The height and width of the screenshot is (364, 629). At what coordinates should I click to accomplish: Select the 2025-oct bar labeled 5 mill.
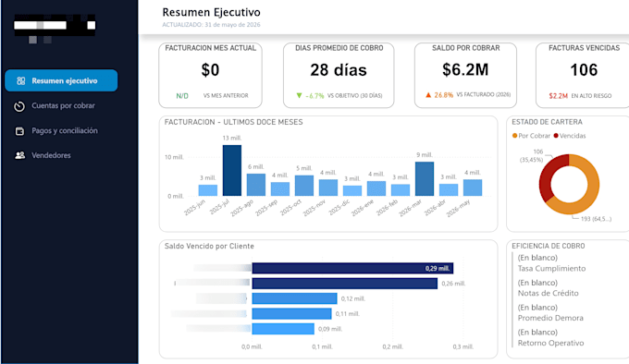[x=304, y=186]
